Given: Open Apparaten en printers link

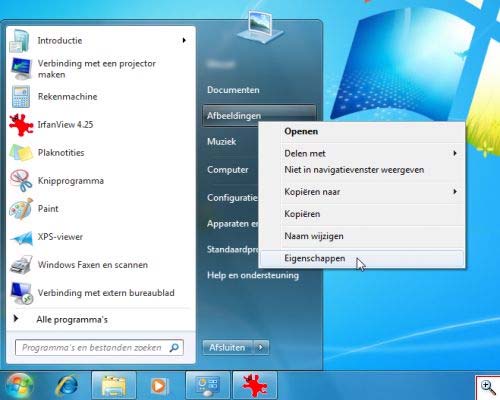Looking at the screenshot, I should [x=232, y=223].
